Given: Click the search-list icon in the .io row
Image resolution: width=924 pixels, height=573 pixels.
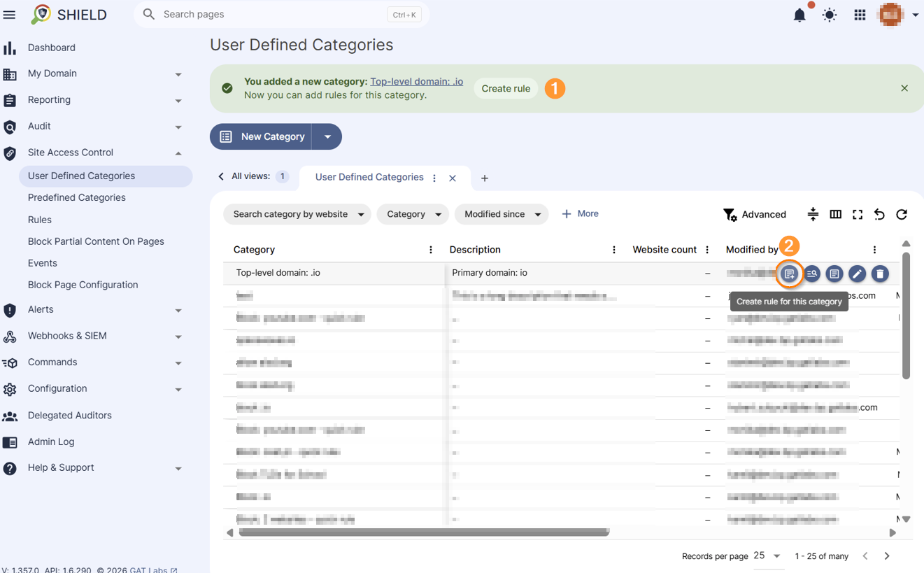Looking at the screenshot, I should (812, 274).
